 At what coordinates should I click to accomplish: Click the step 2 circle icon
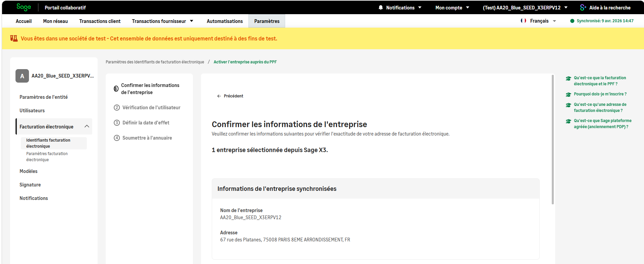(117, 108)
